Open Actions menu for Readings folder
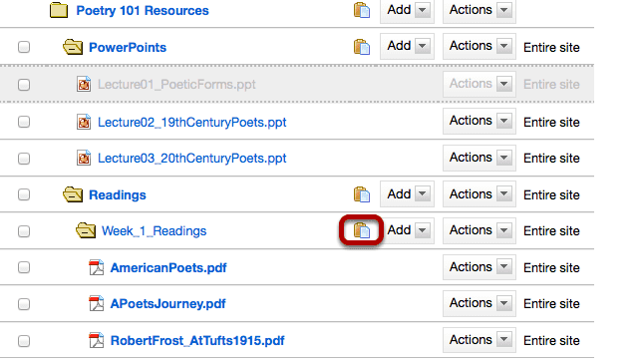Viewport: 644px width, 363px height. pyautogui.click(x=480, y=194)
